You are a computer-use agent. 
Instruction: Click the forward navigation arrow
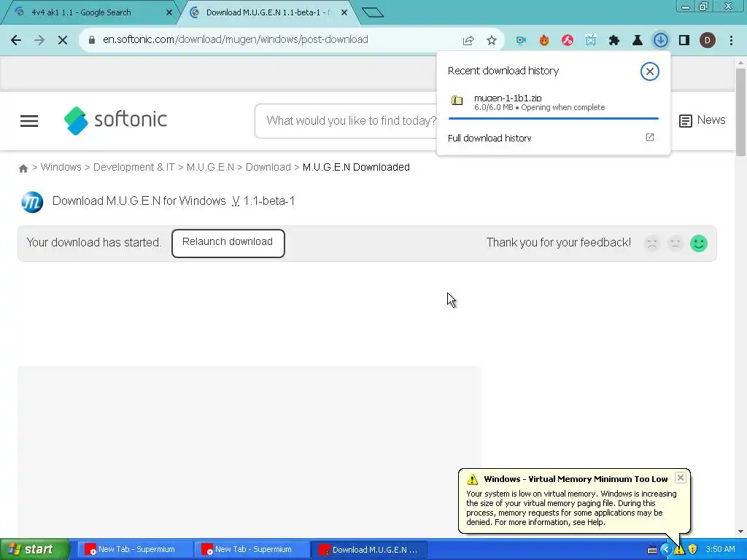(39, 40)
